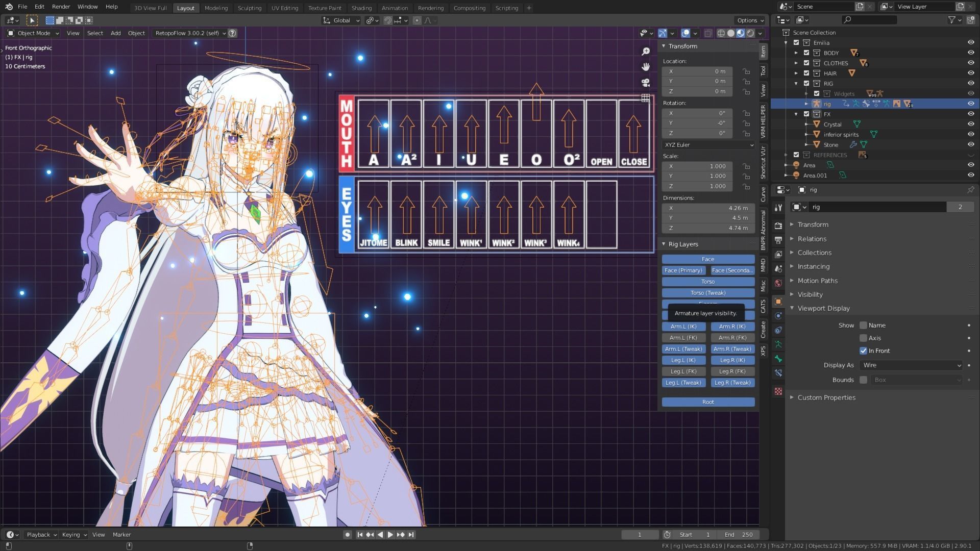Image resolution: width=980 pixels, height=551 pixels.
Task: Open the Render properties tab icon
Action: click(778, 226)
